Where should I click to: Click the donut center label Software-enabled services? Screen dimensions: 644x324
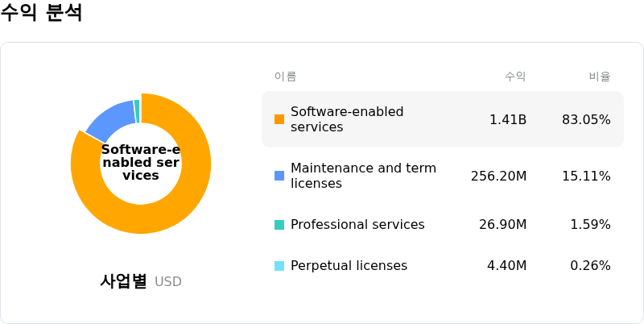tap(141, 163)
